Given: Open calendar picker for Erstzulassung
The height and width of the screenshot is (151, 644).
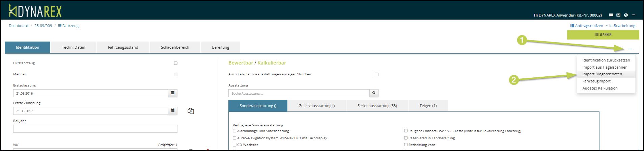Looking at the screenshot, I should pos(173,93).
